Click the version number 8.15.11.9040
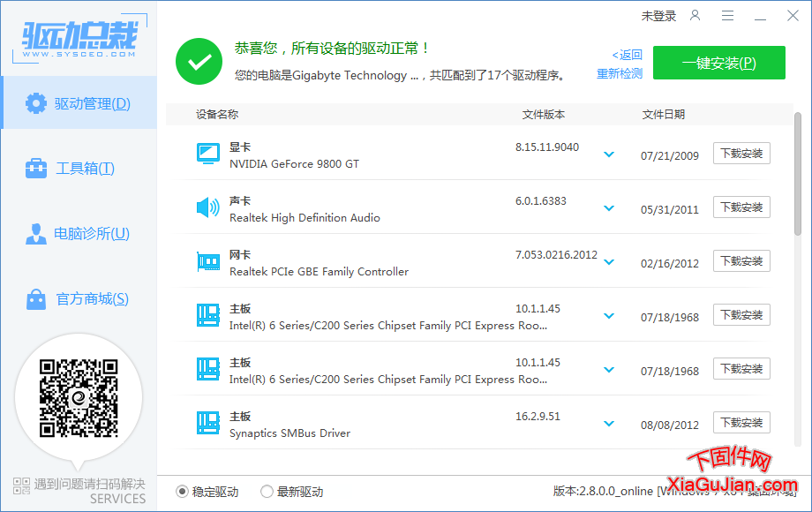 pos(547,147)
